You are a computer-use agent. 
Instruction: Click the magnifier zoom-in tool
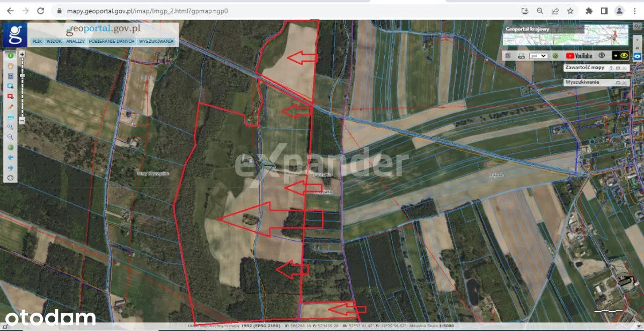(10, 127)
